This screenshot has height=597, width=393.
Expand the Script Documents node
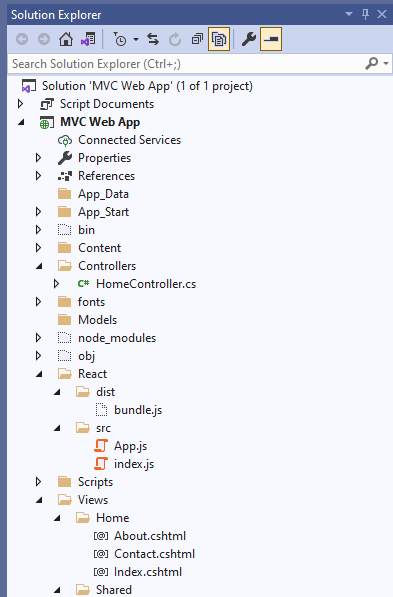(21, 104)
